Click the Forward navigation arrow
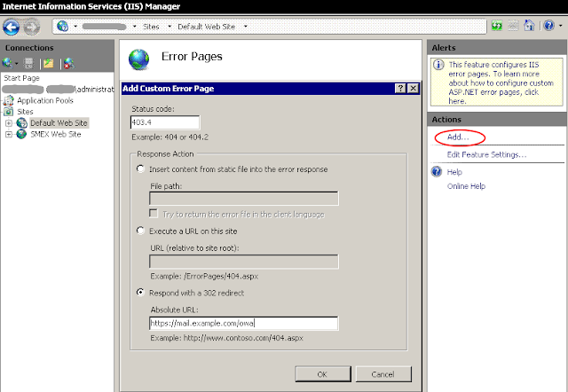The width and height of the screenshot is (568, 392). click(x=32, y=27)
